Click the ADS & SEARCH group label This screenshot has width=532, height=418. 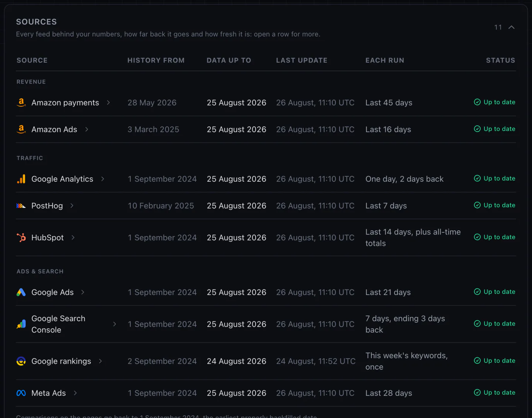(x=40, y=271)
